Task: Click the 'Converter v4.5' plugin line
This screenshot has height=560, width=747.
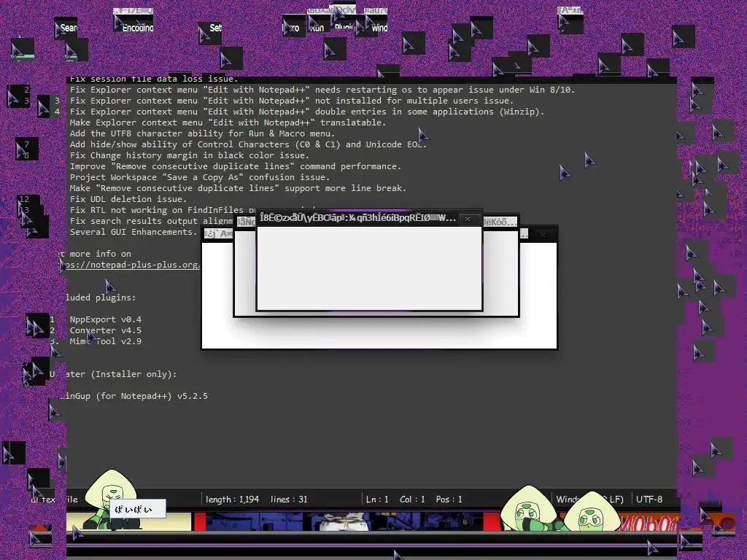Action: pos(105,330)
